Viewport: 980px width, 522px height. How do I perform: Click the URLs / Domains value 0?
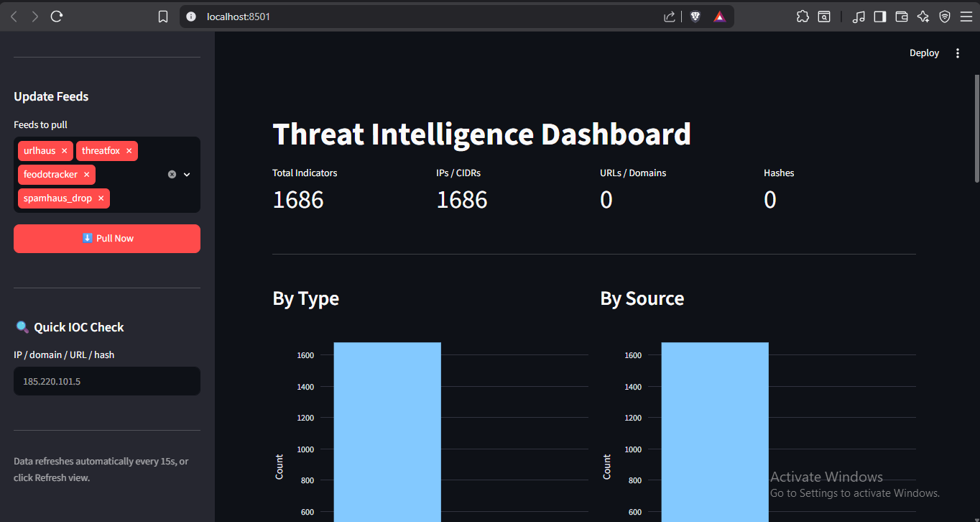606,199
